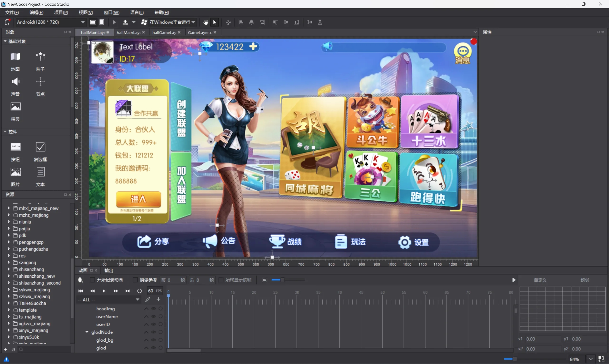
Task: Toggle always show this frame checkbox
Action: (221, 280)
